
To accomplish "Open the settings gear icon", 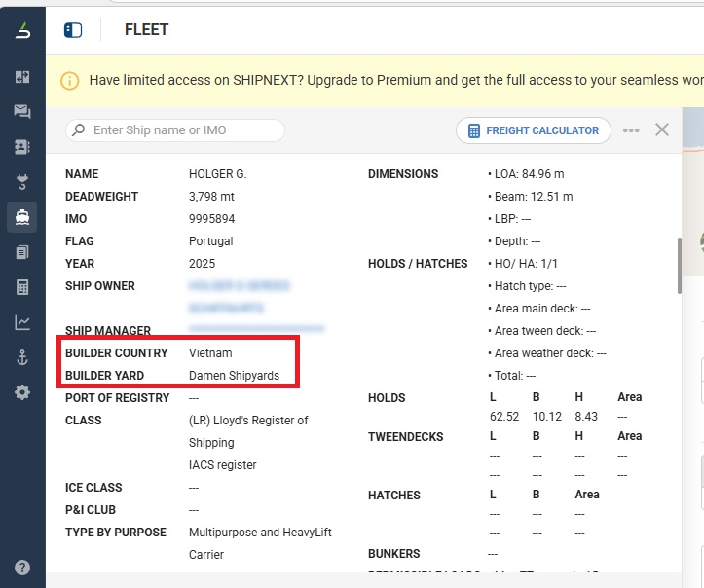I will tap(21, 392).
